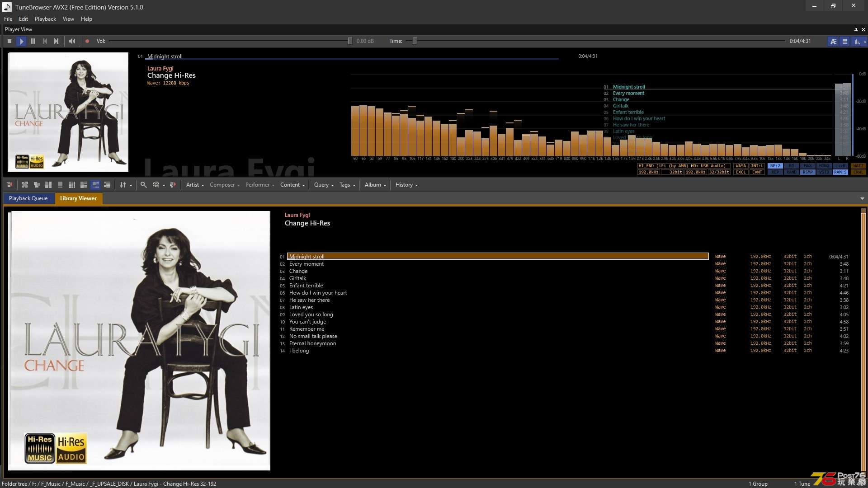Open the Content dropdown

[292, 185]
